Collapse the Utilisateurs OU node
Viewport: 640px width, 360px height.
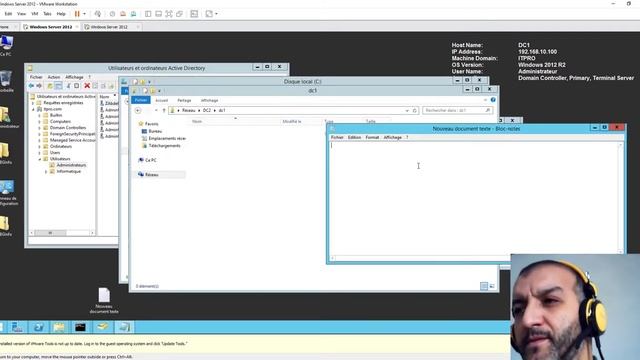(40, 159)
